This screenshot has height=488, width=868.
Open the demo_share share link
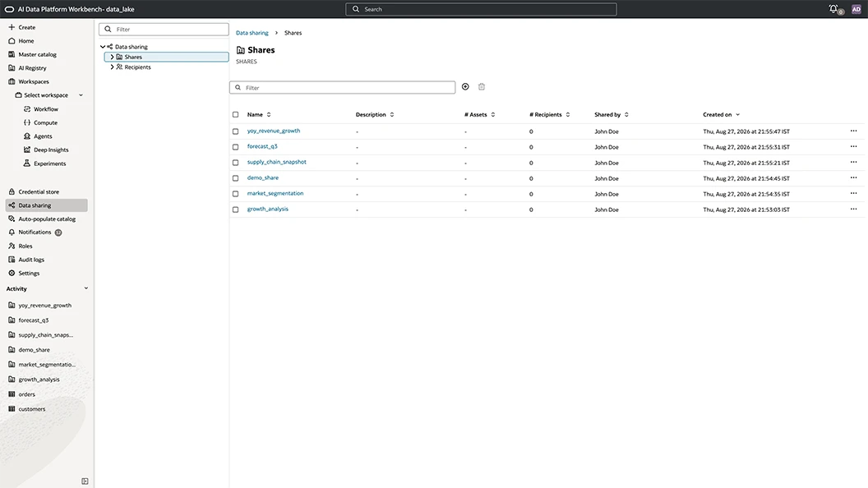(263, 177)
